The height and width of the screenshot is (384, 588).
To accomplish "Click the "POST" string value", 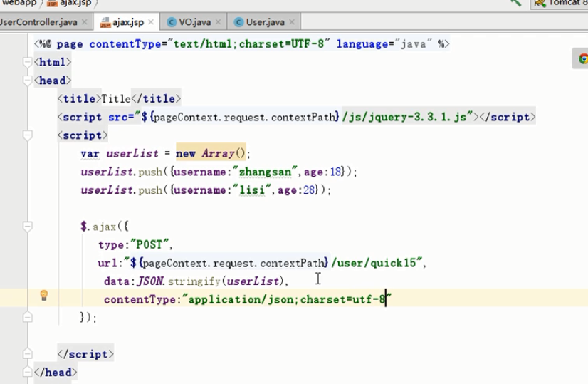I will point(149,245).
